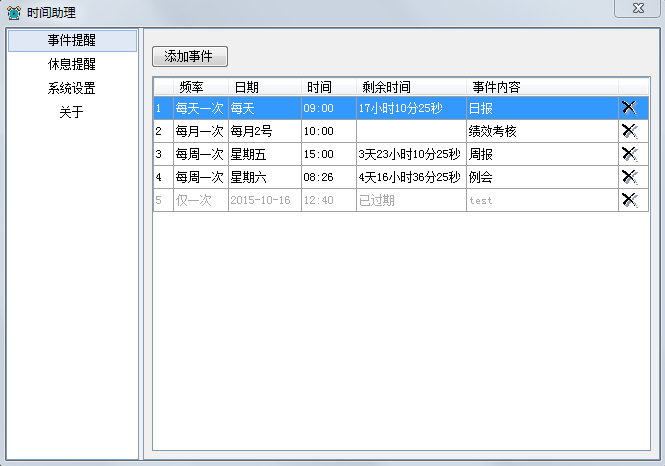Click the 剩余时间 column header

tap(411, 87)
